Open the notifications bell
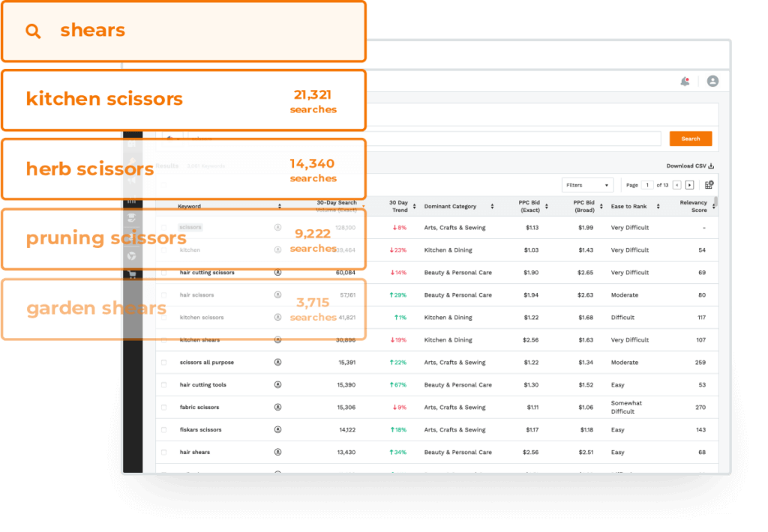Screen dimensions: 768x532 tap(684, 81)
